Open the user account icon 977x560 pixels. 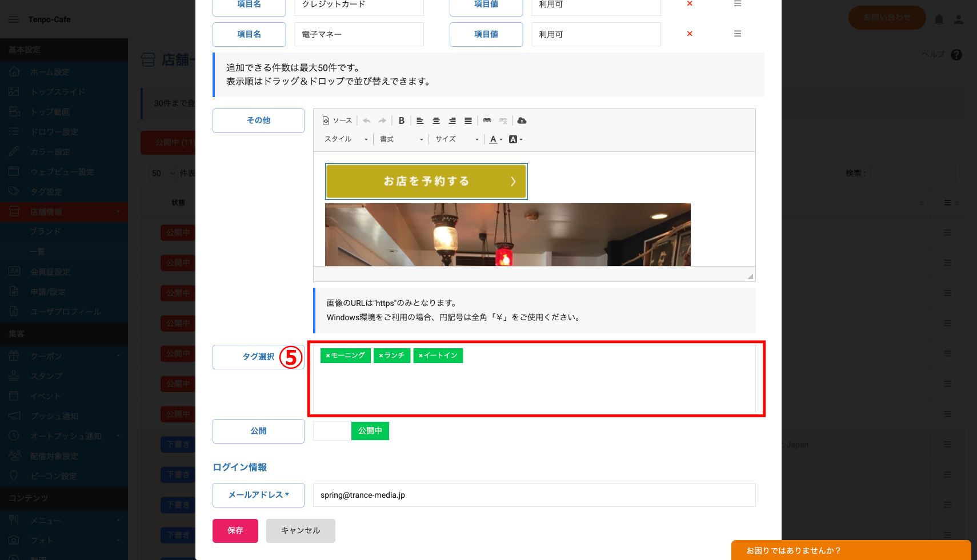tap(959, 19)
